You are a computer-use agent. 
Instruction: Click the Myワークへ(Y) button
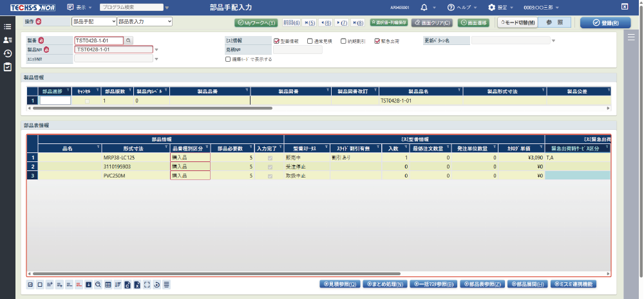[x=256, y=23]
